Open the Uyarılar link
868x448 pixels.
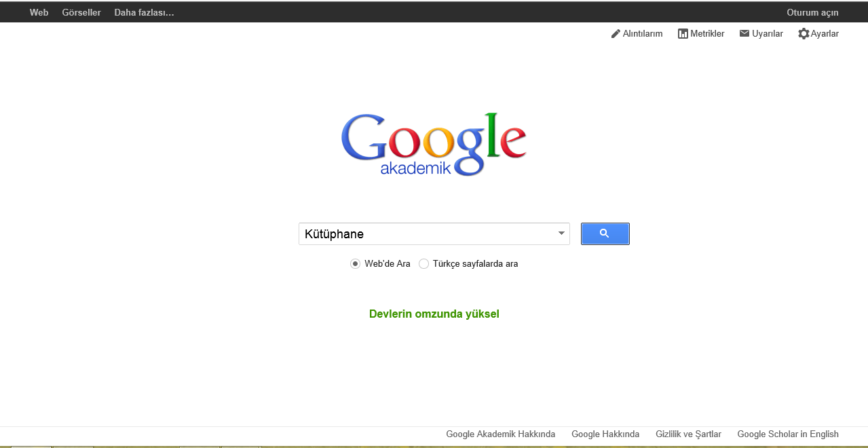click(767, 33)
